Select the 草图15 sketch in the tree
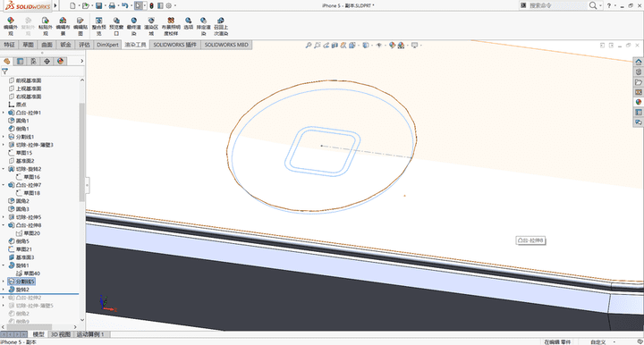 (21, 153)
